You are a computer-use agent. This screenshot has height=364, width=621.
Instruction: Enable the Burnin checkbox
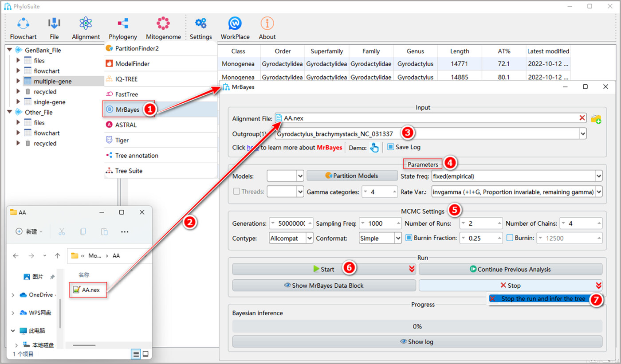coord(510,238)
